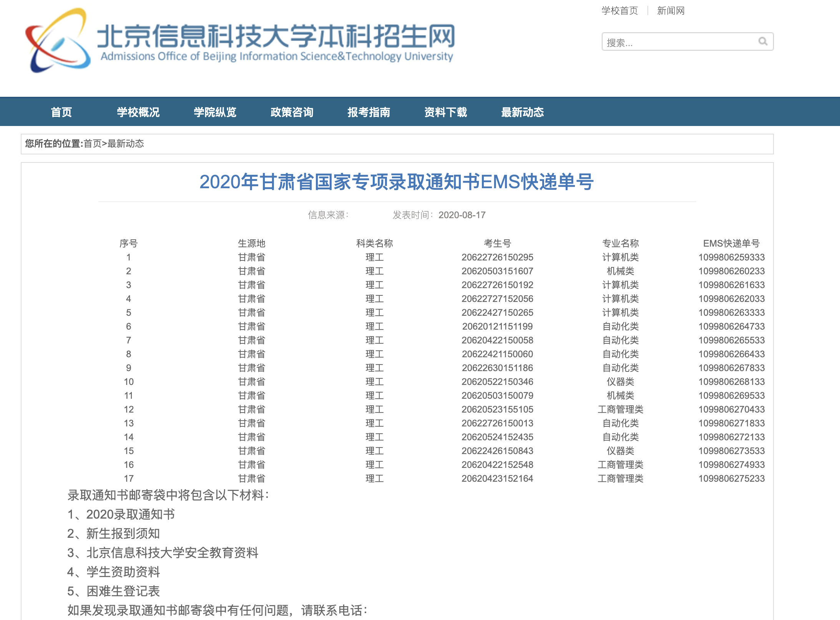Click 最新动态 in the breadcrumb path
This screenshot has width=840, height=620.
click(126, 144)
